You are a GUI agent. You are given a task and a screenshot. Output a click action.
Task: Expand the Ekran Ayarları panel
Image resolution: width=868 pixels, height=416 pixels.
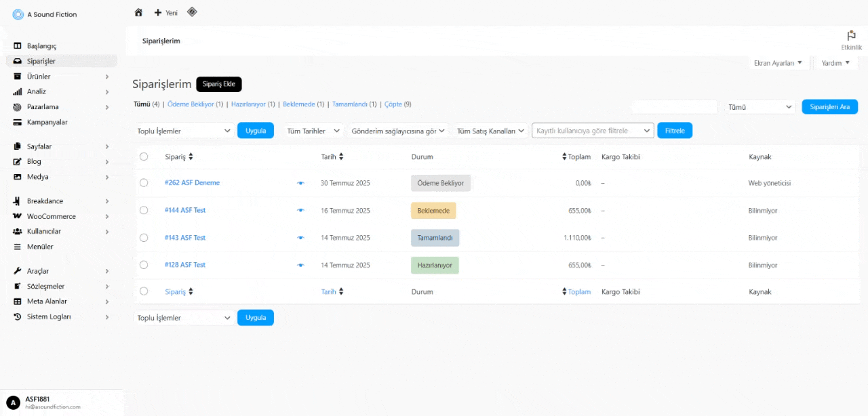778,63
